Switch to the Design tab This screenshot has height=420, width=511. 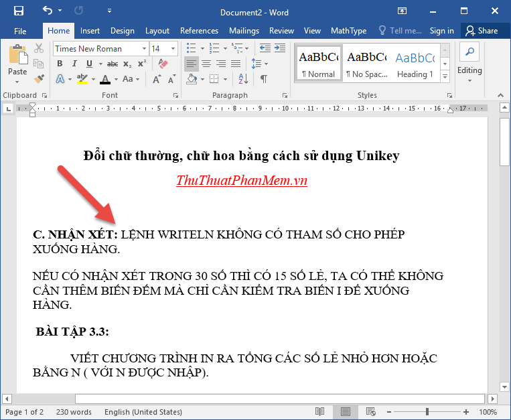123,31
